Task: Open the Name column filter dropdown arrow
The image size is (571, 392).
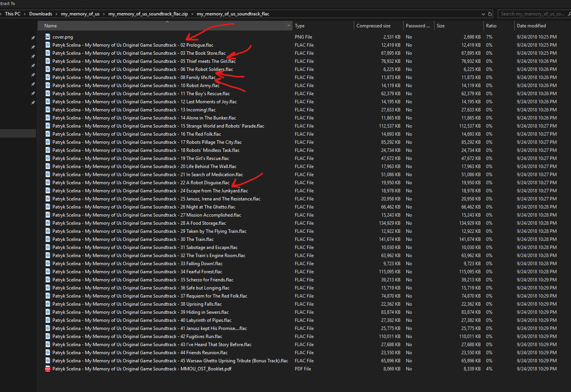Action: tap(289, 25)
